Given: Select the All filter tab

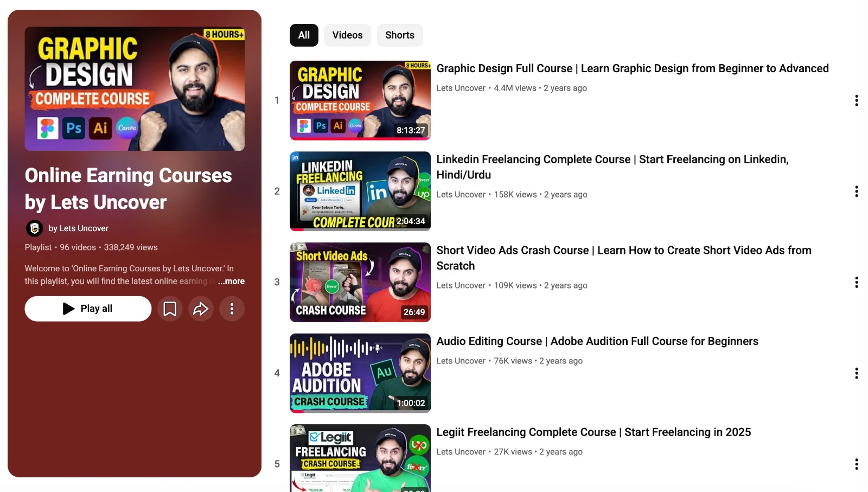Looking at the screenshot, I should click(304, 35).
